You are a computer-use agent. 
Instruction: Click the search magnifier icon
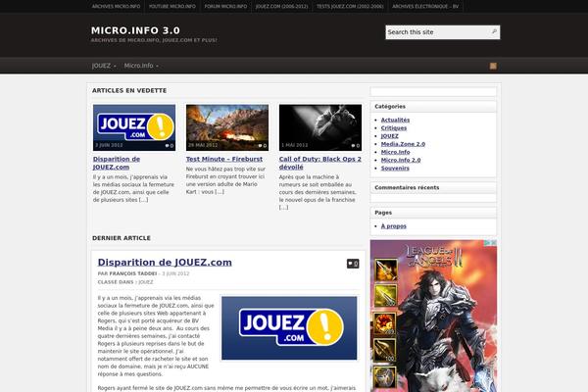click(x=494, y=32)
